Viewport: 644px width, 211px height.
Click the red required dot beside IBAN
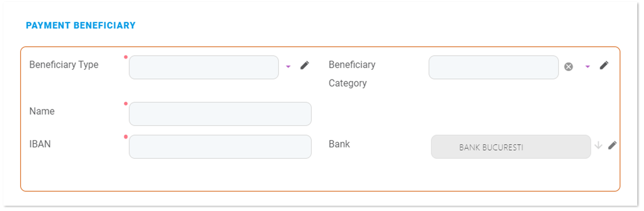pos(126,137)
